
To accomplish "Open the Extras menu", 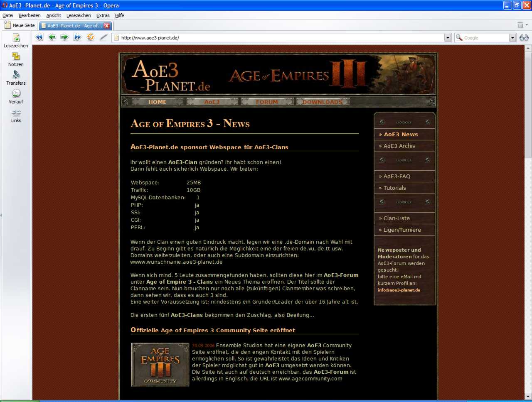I will (x=103, y=15).
